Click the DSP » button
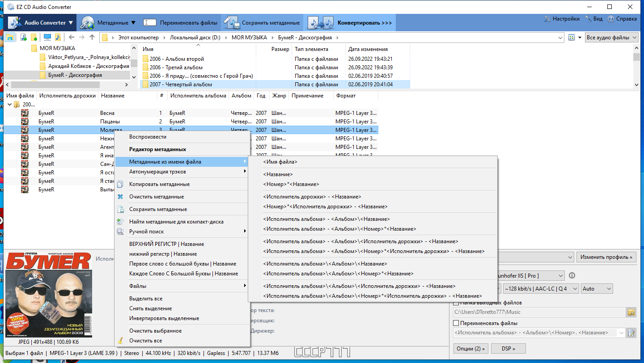Viewport: 644px width, 363px height. 508,348
